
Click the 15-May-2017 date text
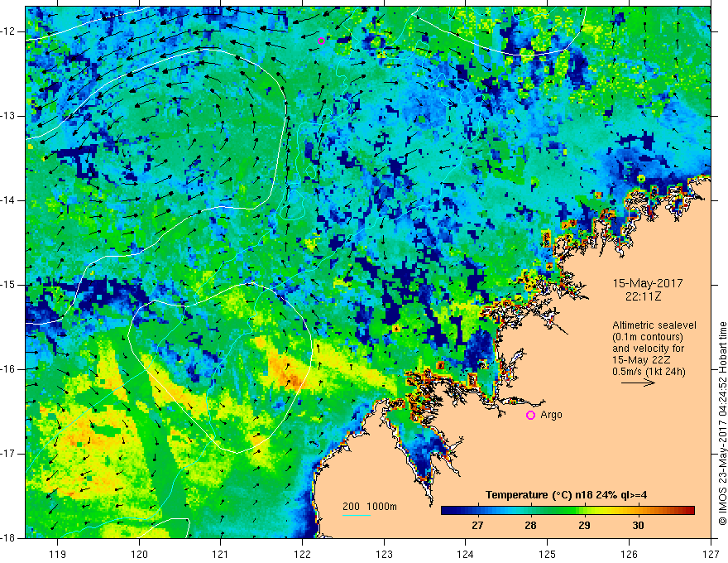pyautogui.click(x=648, y=283)
